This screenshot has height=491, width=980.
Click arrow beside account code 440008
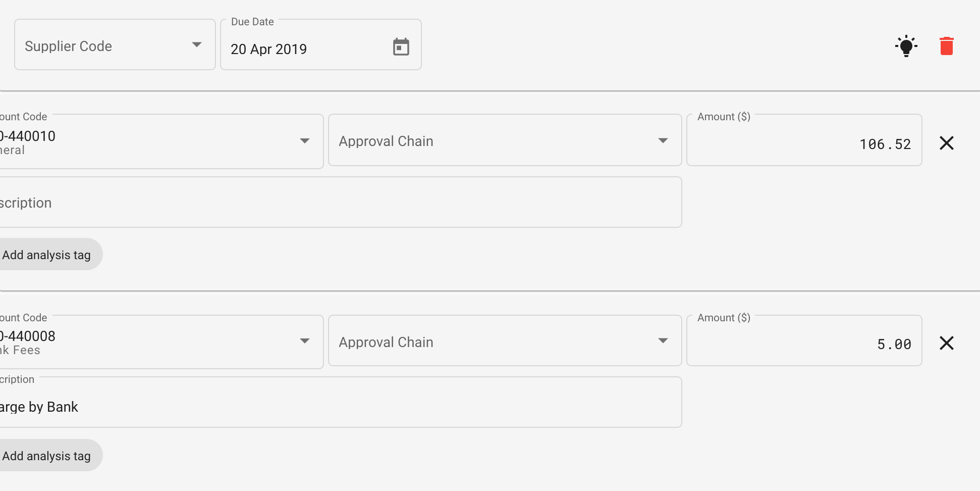click(304, 341)
